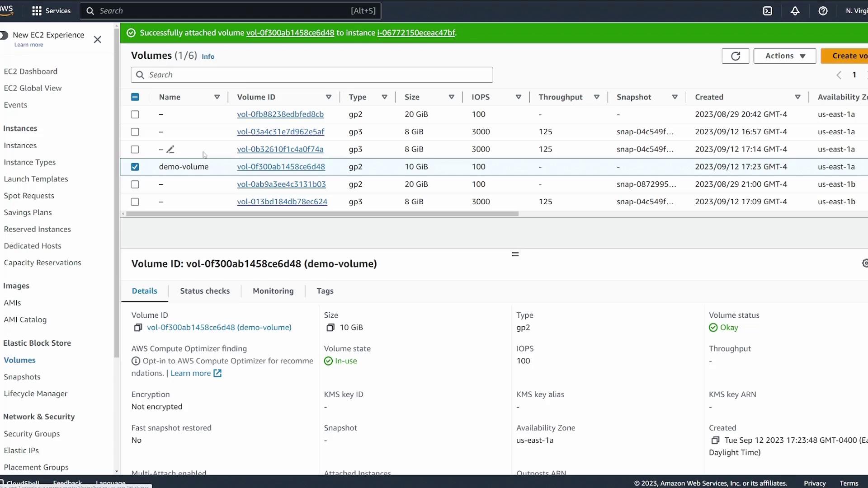Toggle the header select-all checkbox

pos(135,97)
